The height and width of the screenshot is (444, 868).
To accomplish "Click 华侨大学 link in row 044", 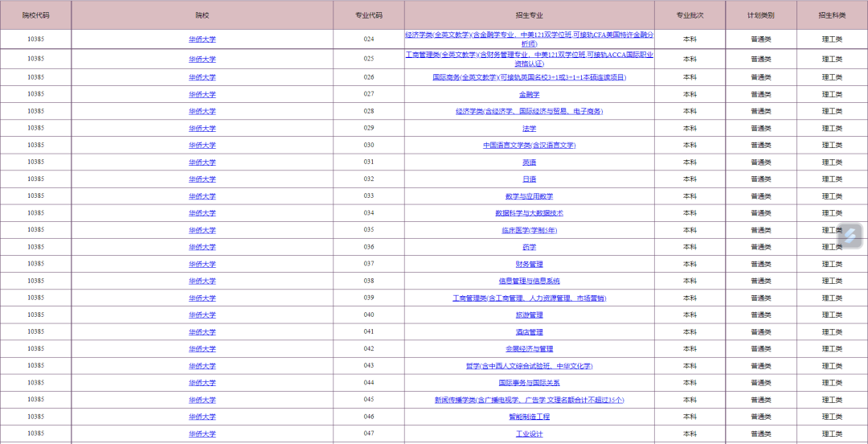I will click(x=202, y=383).
